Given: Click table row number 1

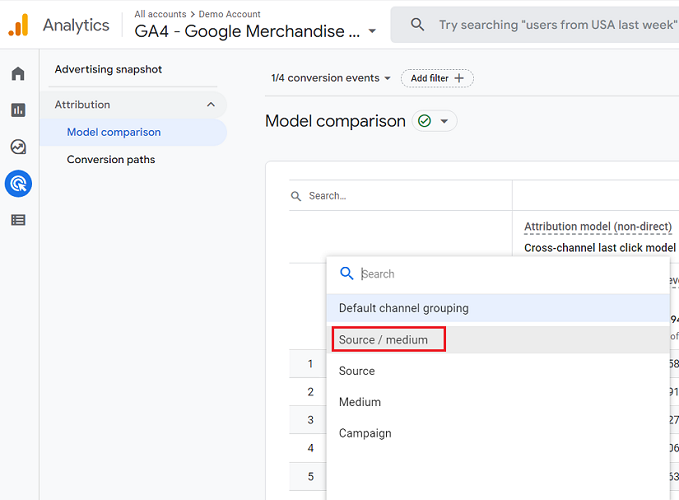Looking at the screenshot, I should pyautogui.click(x=310, y=364).
